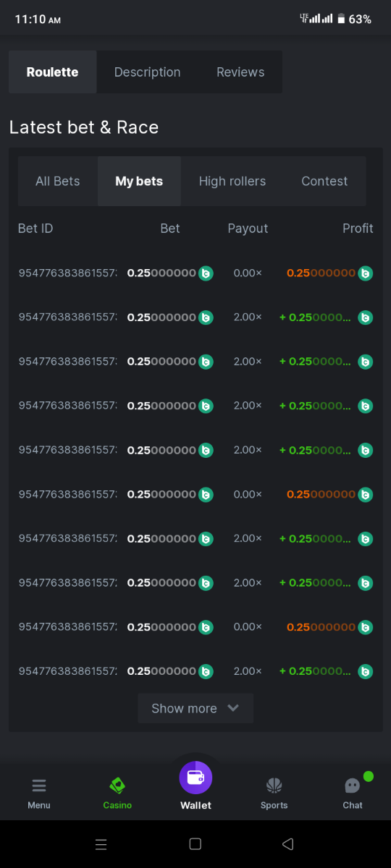Tap the Android back triangle icon
Screen dimensions: 391x868
pyautogui.click(x=287, y=844)
